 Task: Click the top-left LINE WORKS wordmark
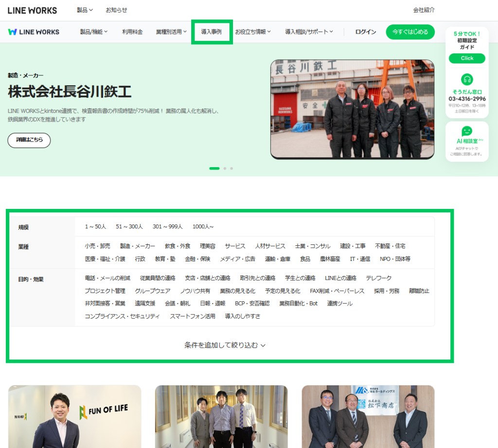tap(32, 10)
